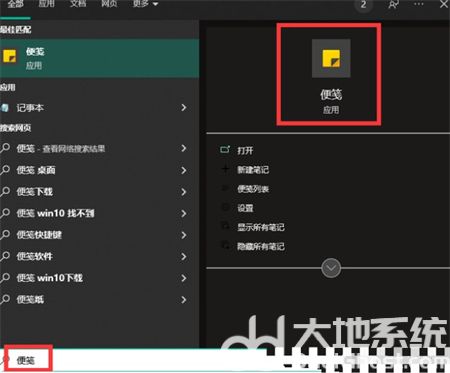Switch to the 文档 tab
The image size is (450, 373).
[78, 4]
